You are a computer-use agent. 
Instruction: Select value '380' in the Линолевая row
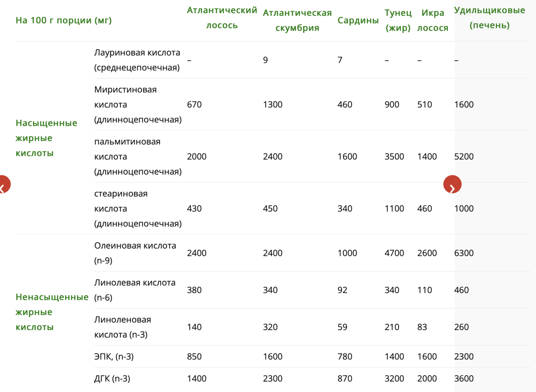pos(194,290)
